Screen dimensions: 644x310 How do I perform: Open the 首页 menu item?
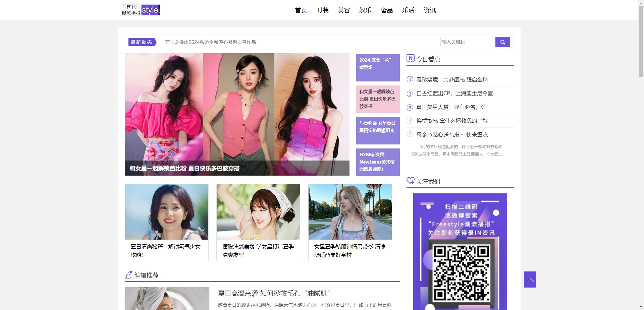pyautogui.click(x=301, y=10)
